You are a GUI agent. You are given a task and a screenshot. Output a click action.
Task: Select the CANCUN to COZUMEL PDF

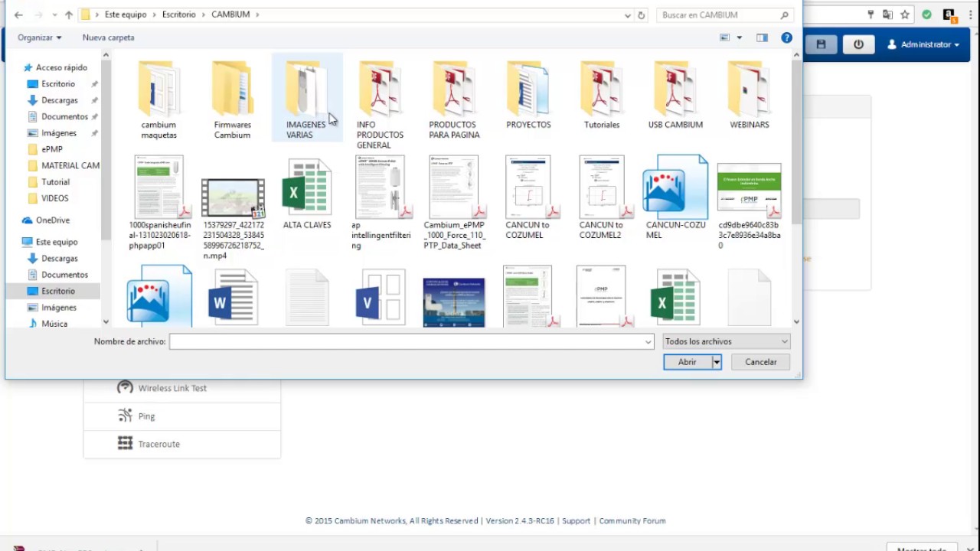pyautogui.click(x=528, y=197)
